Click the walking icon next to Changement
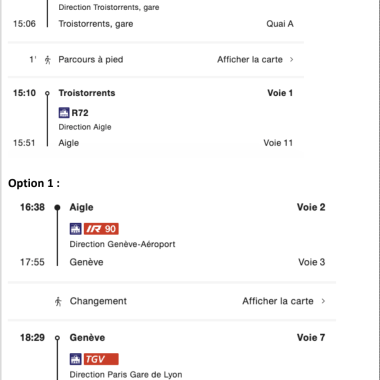Viewport: 380px width, 380px height. (x=58, y=301)
